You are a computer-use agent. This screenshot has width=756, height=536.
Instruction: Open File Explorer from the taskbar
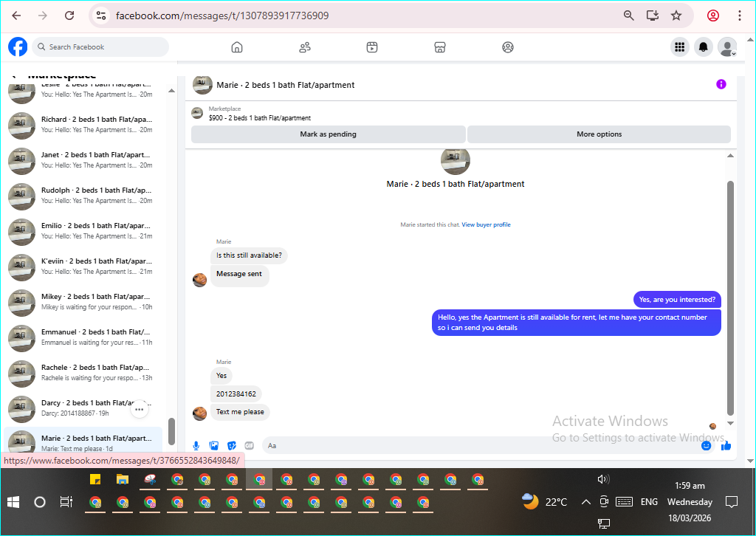pyautogui.click(x=123, y=479)
